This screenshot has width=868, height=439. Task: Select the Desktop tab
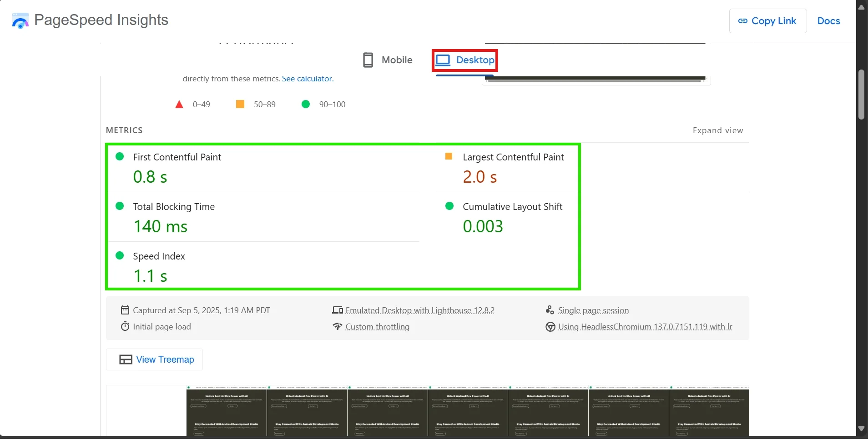click(474, 60)
